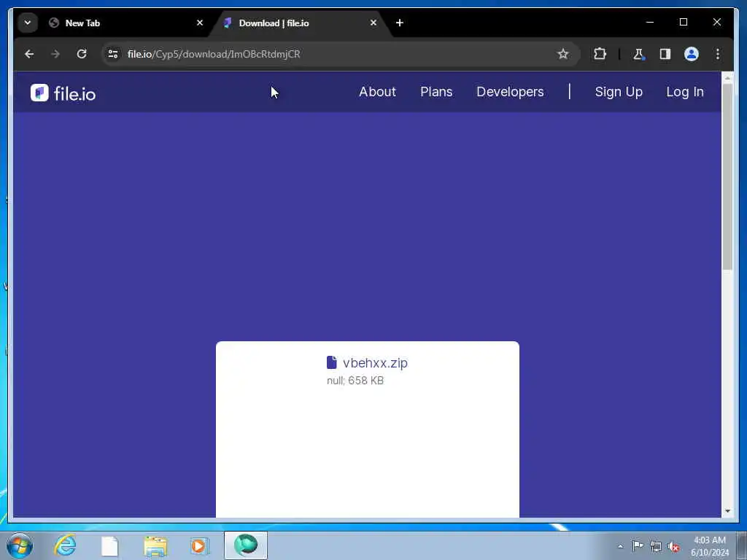Open Chrome three-dot menu
The height and width of the screenshot is (560, 747).
click(718, 54)
